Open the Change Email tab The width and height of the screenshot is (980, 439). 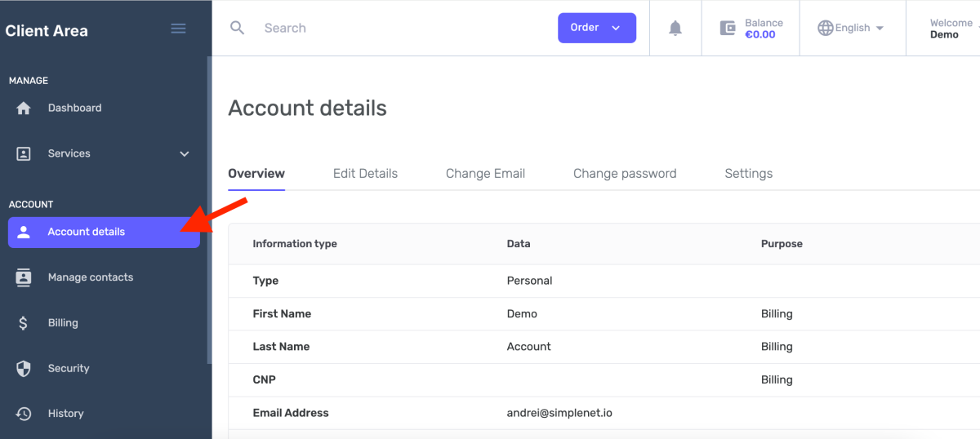(x=485, y=174)
